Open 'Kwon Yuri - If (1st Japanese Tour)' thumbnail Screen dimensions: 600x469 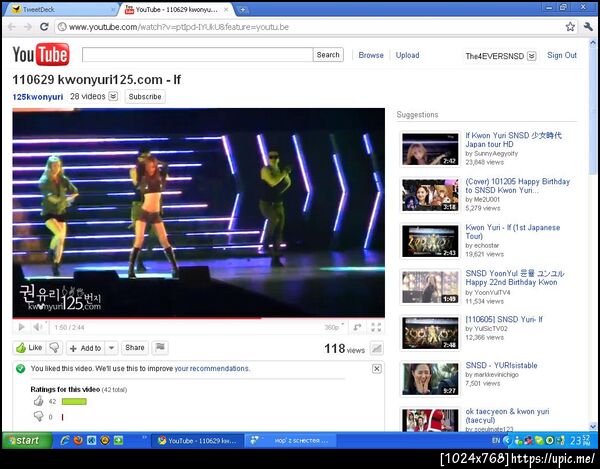click(x=430, y=241)
